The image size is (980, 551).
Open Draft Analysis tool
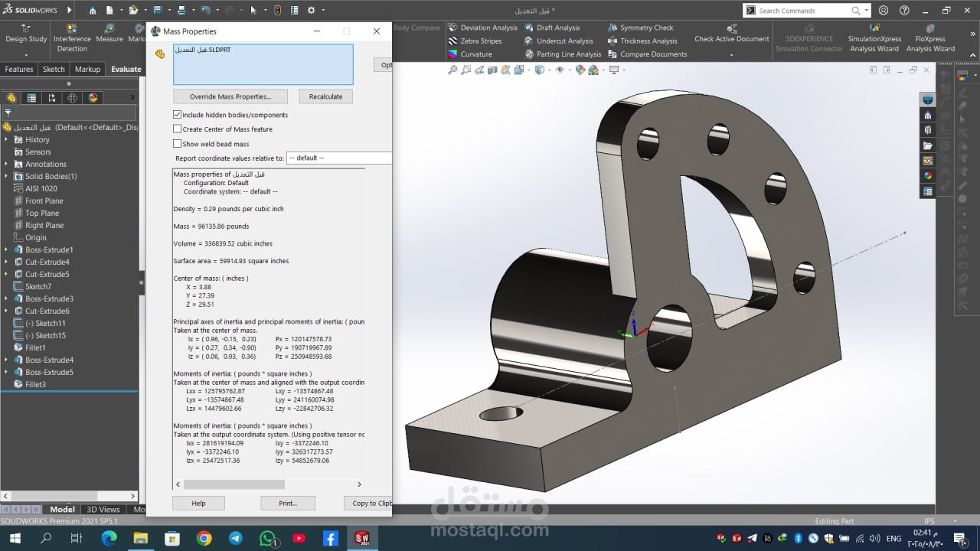point(557,28)
